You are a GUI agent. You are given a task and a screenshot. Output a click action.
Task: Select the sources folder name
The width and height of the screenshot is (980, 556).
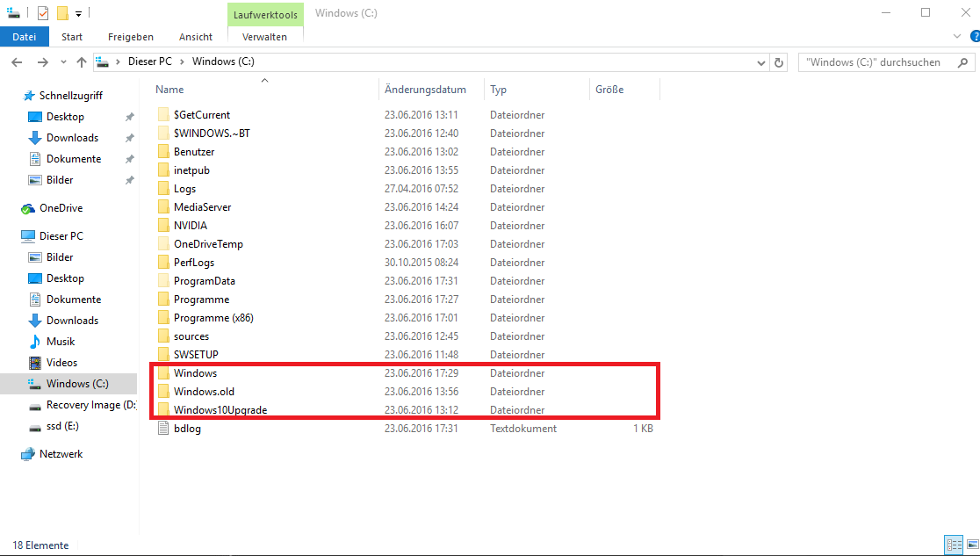[x=191, y=336]
